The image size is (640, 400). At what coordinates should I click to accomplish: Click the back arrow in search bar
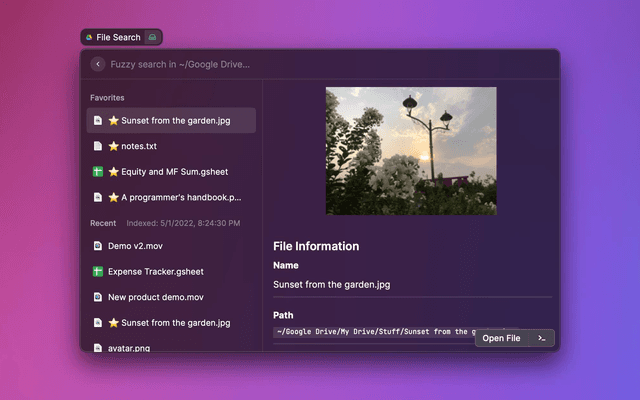tap(98, 64)
